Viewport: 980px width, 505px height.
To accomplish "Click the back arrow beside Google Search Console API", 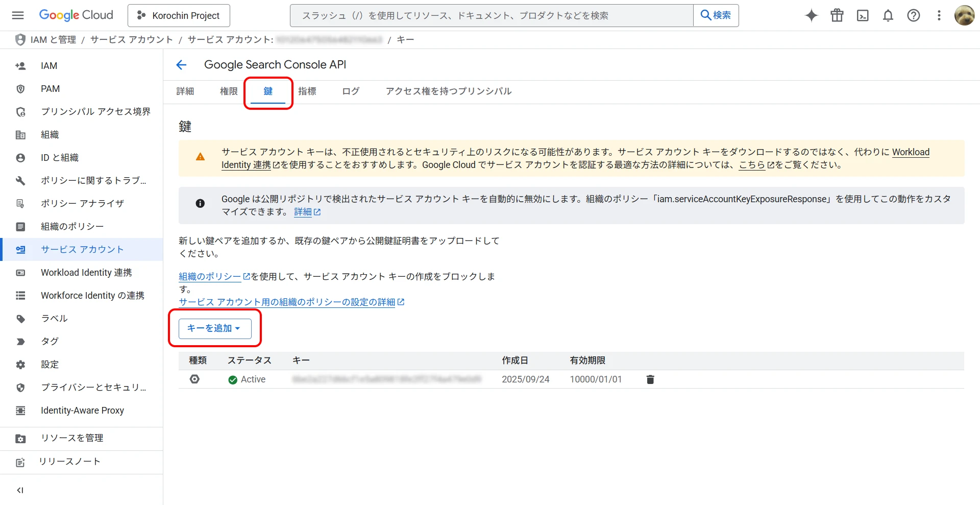I will [181, 65].
